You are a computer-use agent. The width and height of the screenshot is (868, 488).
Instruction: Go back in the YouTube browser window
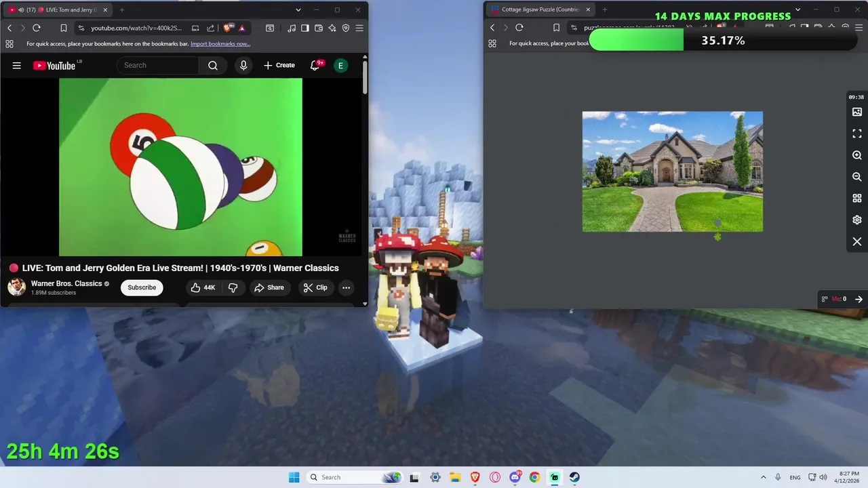(x=9, y=28)
